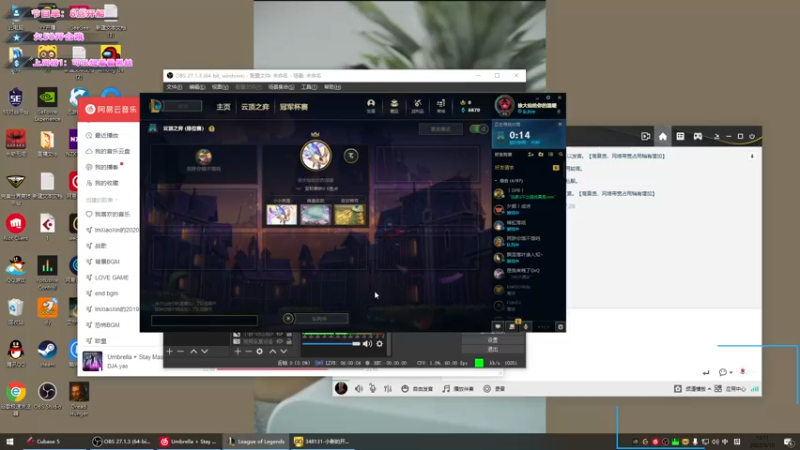The width and height of the screenshot is (800, 450).
Task: Open the missions icon with notification badge
Action: [x=512, y=327]
